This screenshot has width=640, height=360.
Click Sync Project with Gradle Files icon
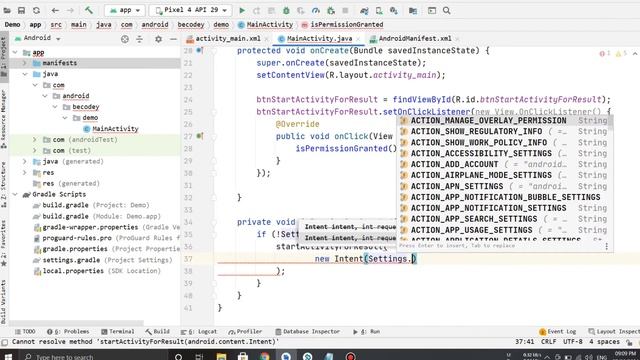click(x=364, y=11)
